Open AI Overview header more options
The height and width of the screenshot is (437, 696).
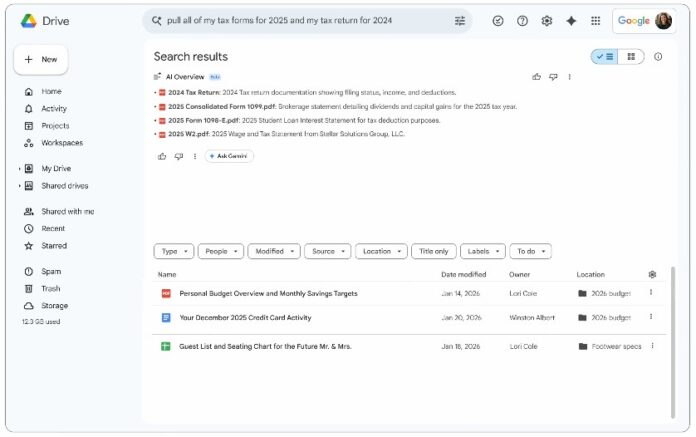pyautogui.click(x=569, y=77)
